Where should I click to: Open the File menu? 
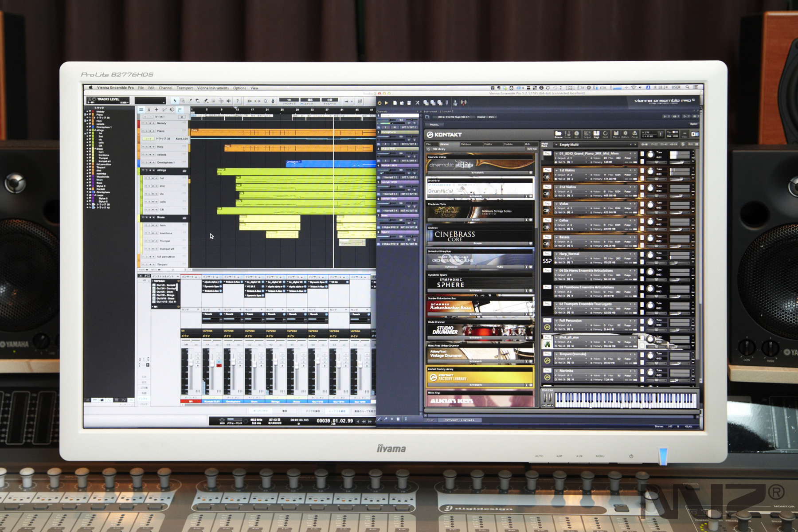pos(141,88)
